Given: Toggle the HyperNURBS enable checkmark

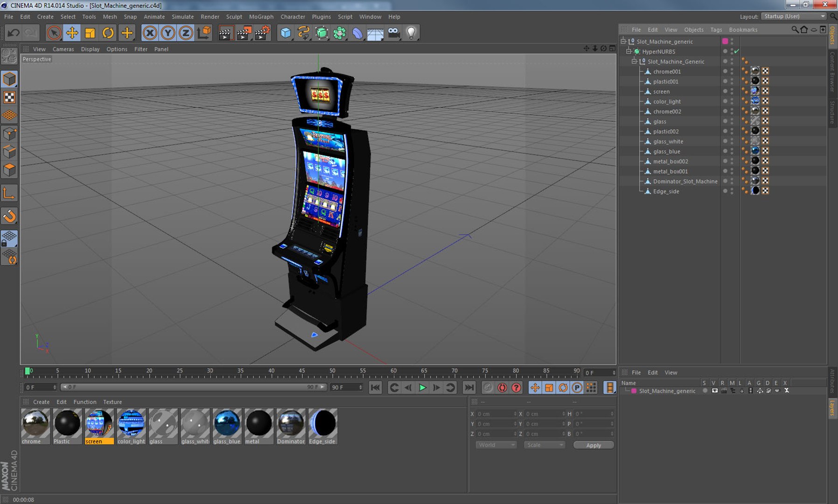Looking at the screenshot, I should [737, 51].
